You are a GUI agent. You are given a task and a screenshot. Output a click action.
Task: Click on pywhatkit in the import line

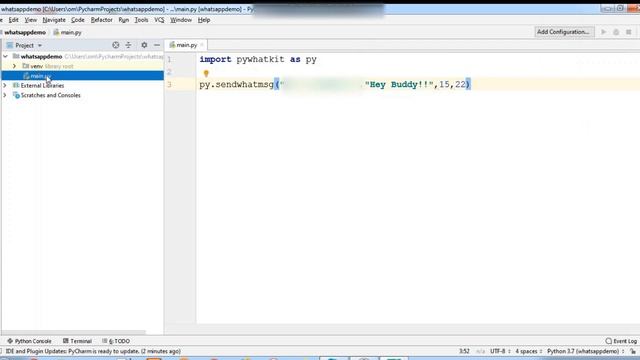coord(260,60)
